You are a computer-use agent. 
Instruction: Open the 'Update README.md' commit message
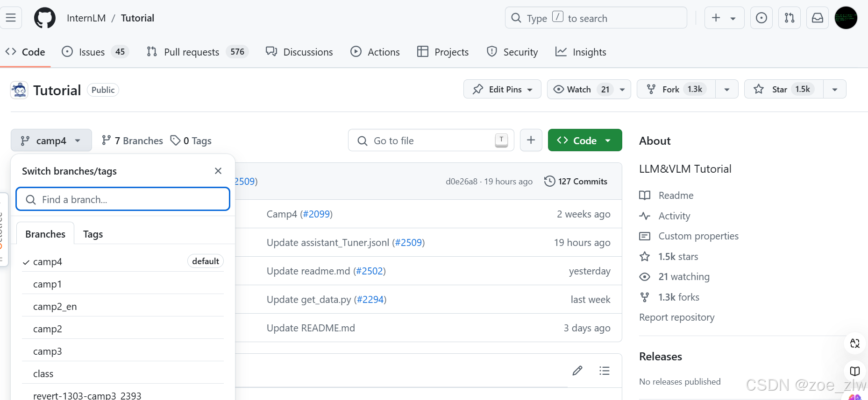pyautogui.click(x=311, y=328)
